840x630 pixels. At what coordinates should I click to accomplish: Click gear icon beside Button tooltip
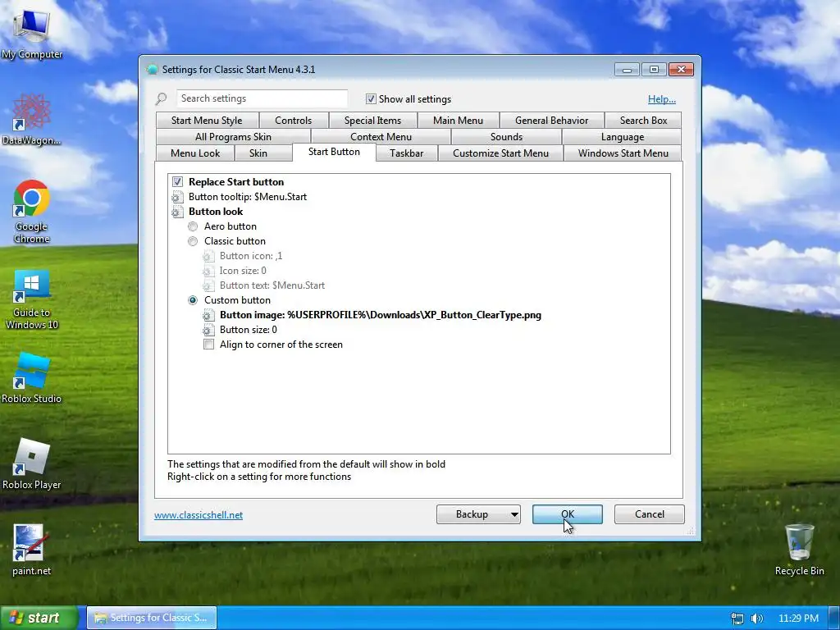tap(177, 197)
